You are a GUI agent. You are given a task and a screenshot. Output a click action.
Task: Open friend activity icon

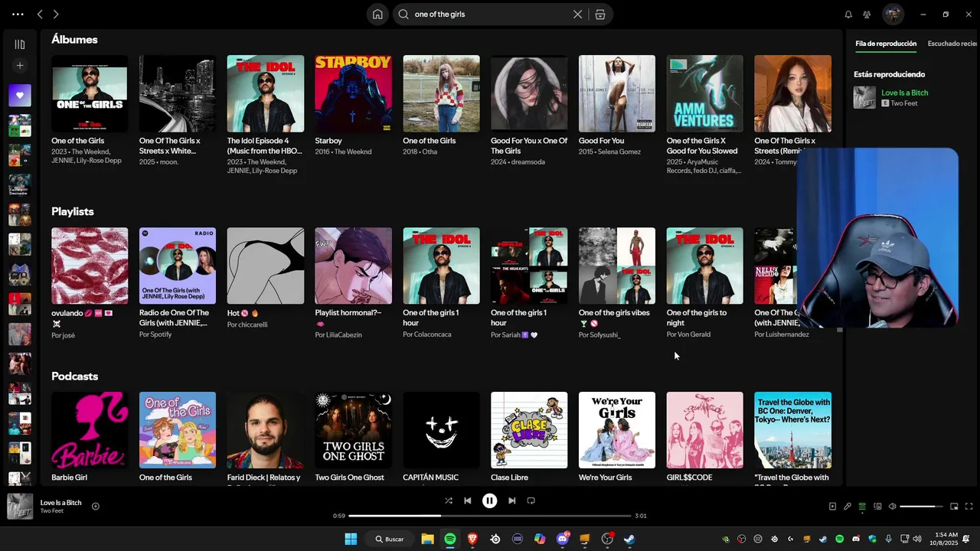coord(867,14)
